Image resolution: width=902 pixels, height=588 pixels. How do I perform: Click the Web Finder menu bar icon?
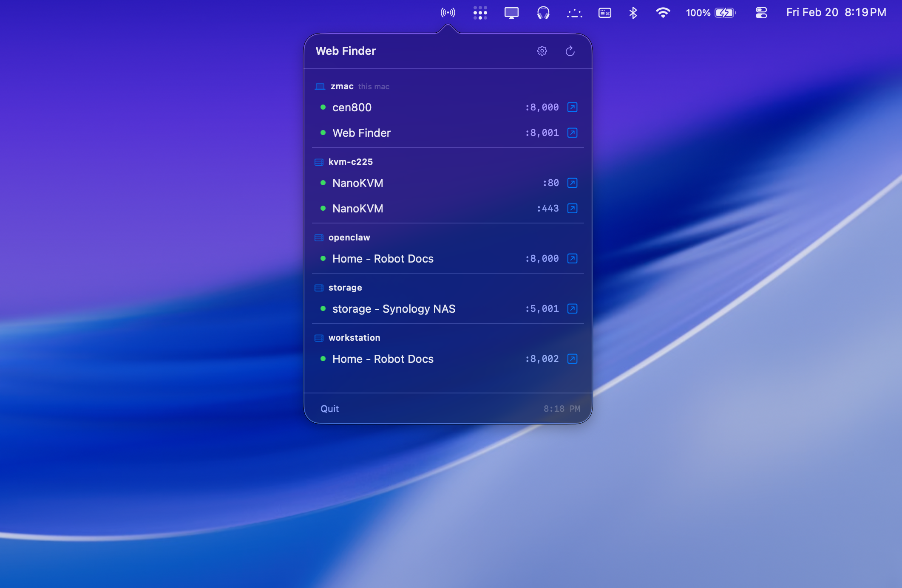447,13
